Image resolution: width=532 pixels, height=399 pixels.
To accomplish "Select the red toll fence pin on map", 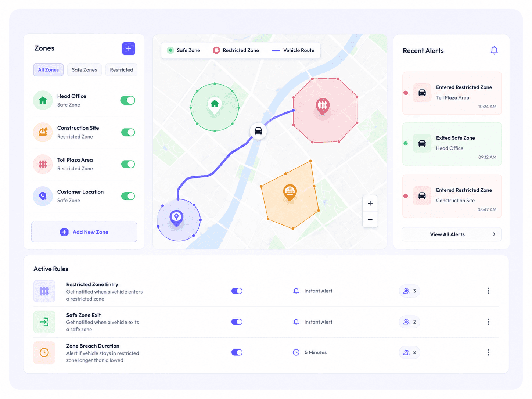I will [x=323, y=107].
